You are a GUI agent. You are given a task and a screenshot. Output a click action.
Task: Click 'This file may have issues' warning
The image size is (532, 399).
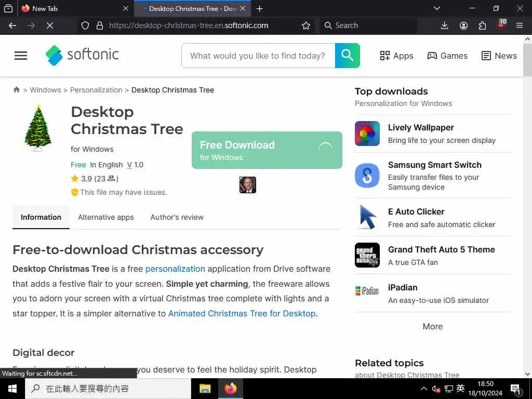(119, 192)
